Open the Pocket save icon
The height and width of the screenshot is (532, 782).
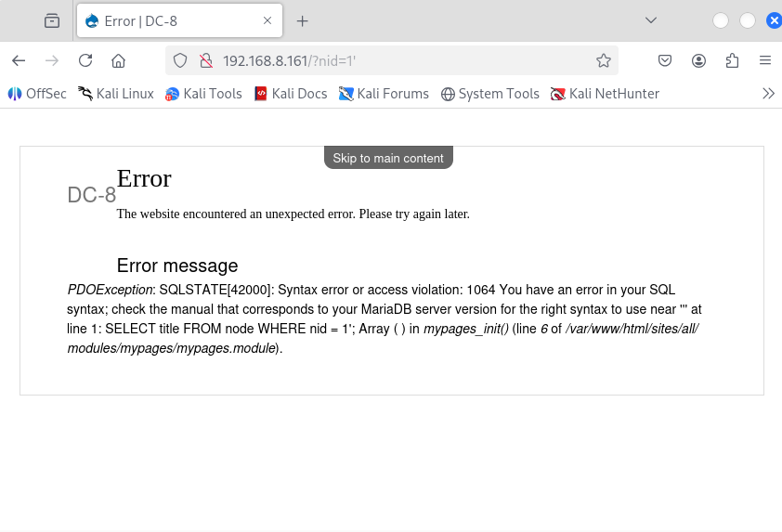click(x=665, y=60)
